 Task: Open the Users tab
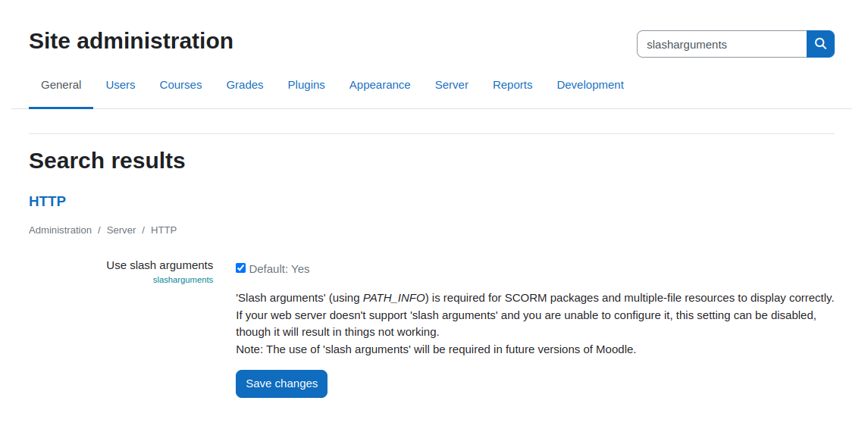point(121,85)
